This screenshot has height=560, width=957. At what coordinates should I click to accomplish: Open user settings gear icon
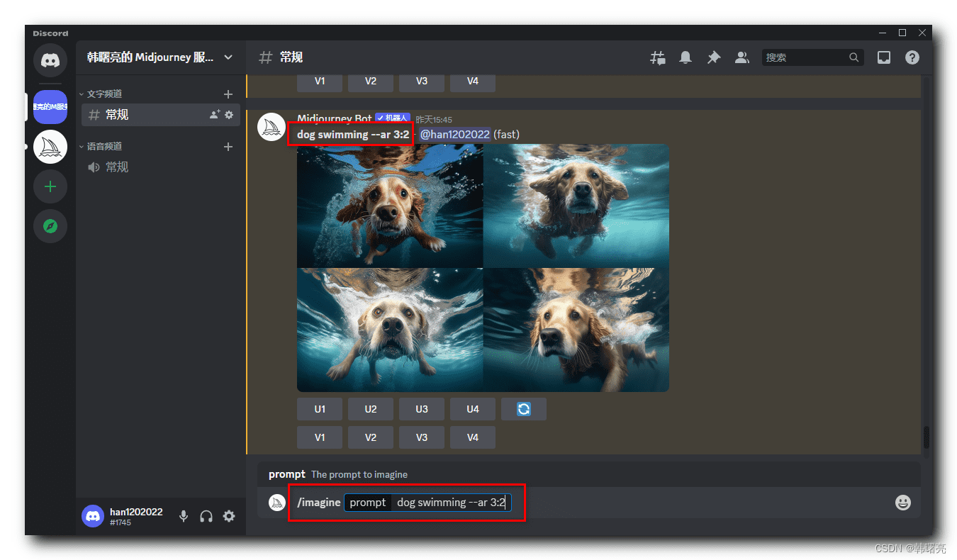coord(229,516)
